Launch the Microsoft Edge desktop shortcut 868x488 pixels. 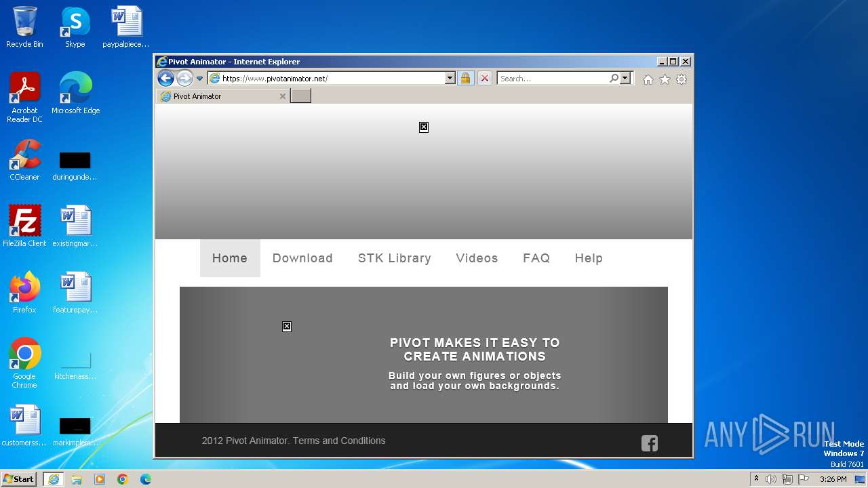tap(75, 94)
